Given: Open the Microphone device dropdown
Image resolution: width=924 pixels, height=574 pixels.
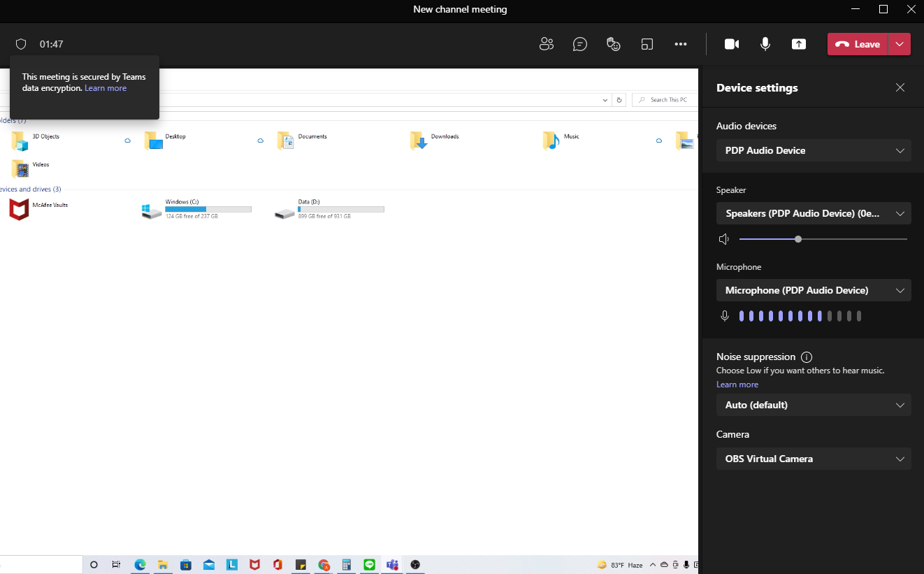Looking at the screenshot, I should point(814,290).
